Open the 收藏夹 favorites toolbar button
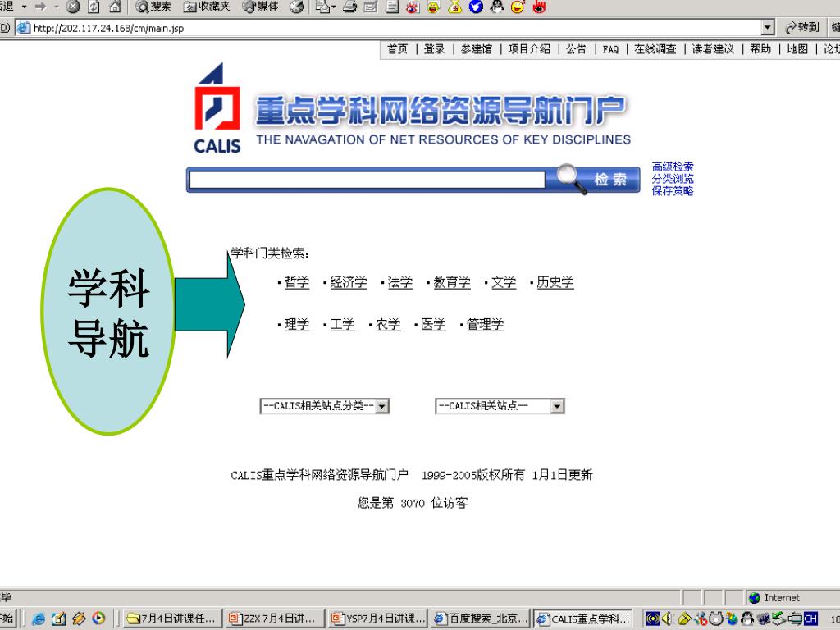The width and height of the screenshot is (840, 630). [x=206, y=7]
